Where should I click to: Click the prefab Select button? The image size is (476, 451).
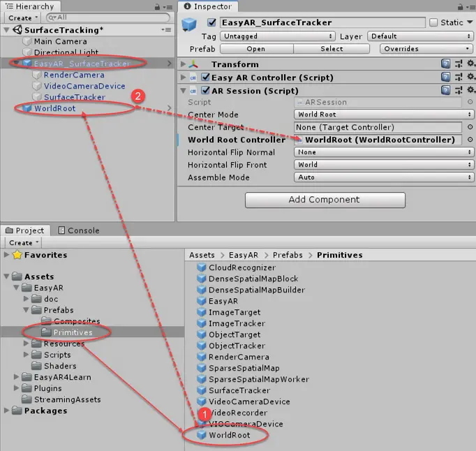332,49
